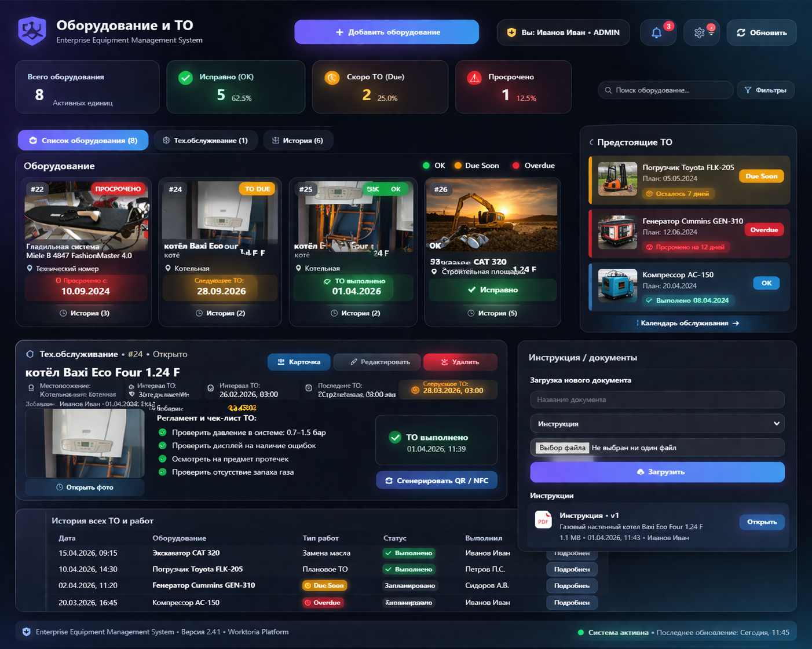Click Подробнее for Погрузчик Toyota FLK-205 row

pos(572,570)
